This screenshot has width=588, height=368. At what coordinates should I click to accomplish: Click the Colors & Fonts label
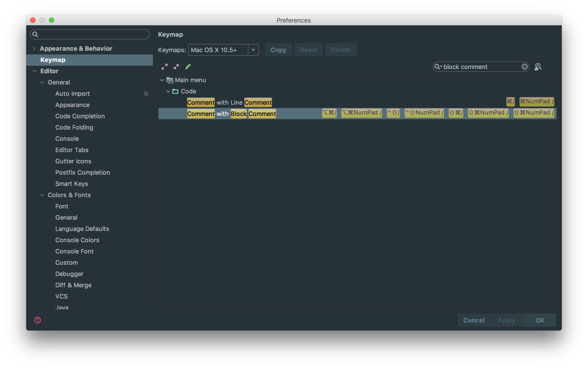pyautogui.click(x=69, y=195)
